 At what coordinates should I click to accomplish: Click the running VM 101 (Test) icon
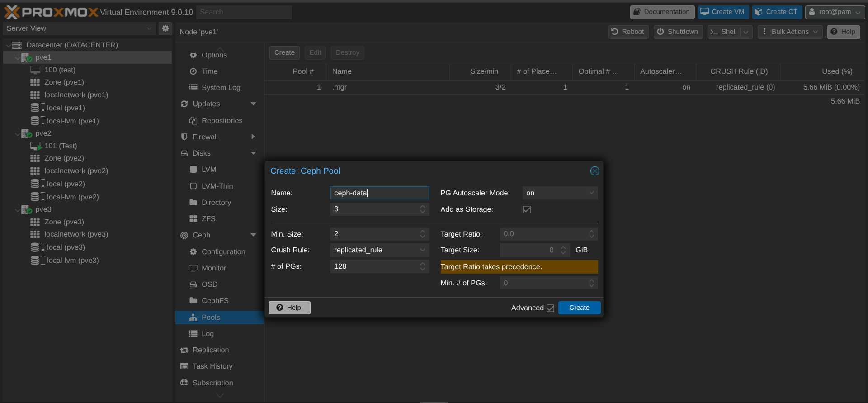[36, 146]
